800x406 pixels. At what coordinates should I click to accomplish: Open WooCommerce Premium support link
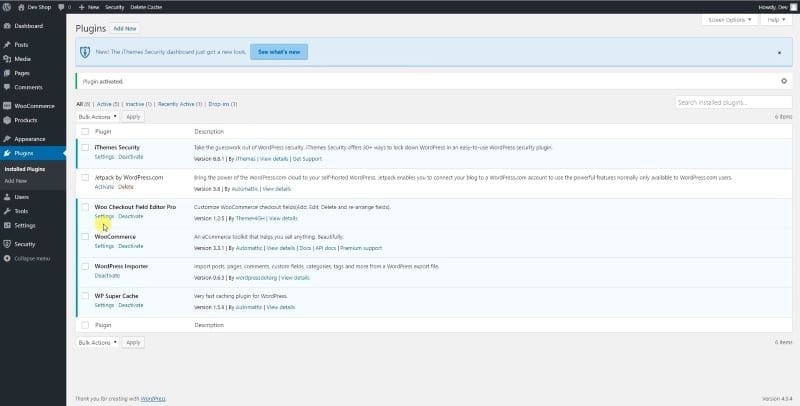point(361,248)
